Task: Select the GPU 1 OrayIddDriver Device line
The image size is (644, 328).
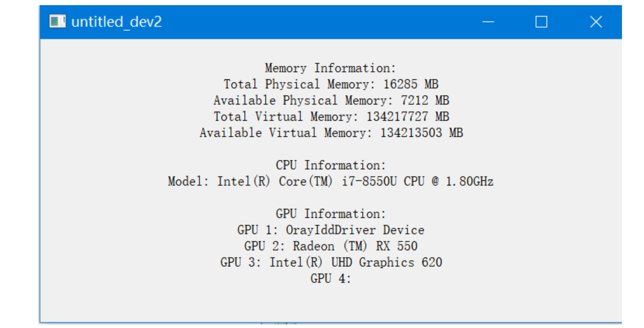Action: pos(331,230)
